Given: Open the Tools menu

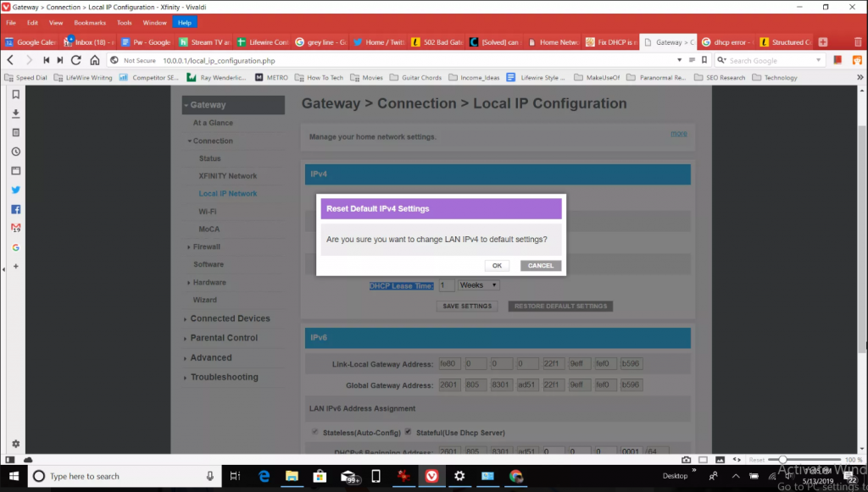Looking at the screenshot, I should pyautogui.click(x=125, y=23).
